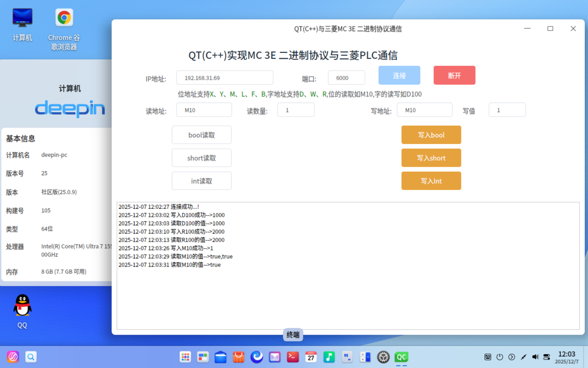Focus the 端口 field showing 6000
588x368 pixels.
tap(346, 78)
